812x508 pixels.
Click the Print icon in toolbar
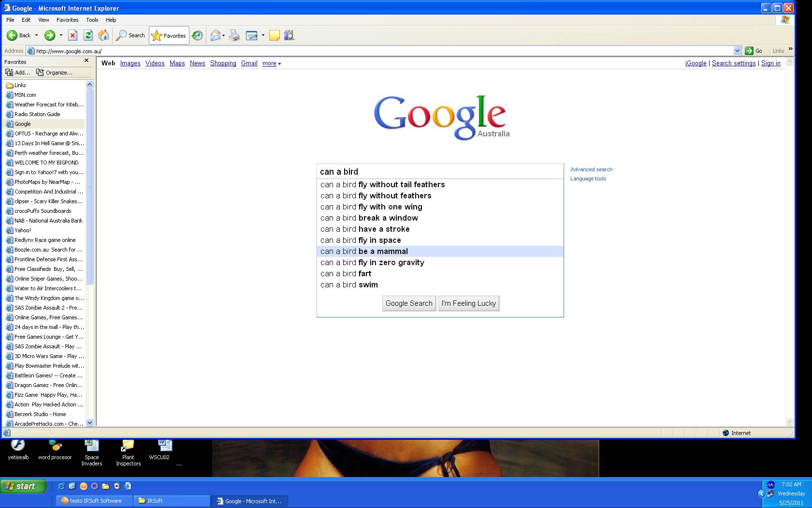(x=234, y=35)
